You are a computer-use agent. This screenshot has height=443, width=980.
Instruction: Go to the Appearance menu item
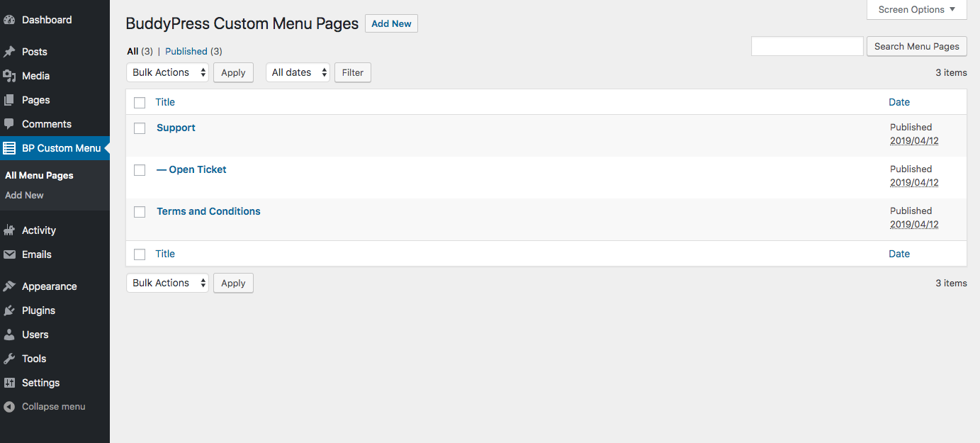pyautogui.click(x=49, y=286)
